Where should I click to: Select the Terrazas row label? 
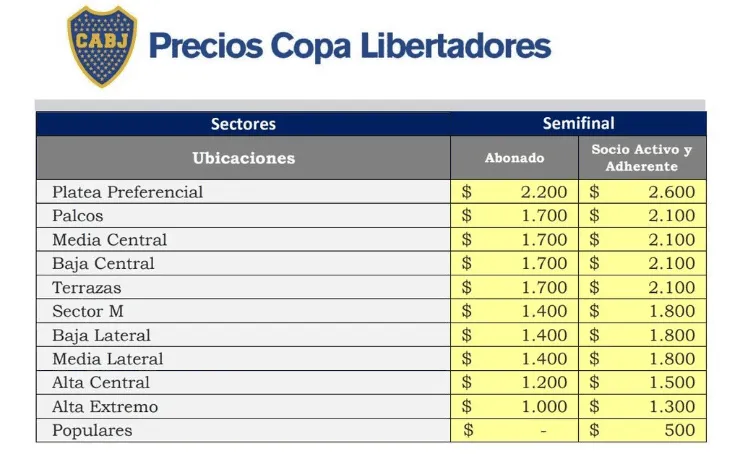[87, 288]
